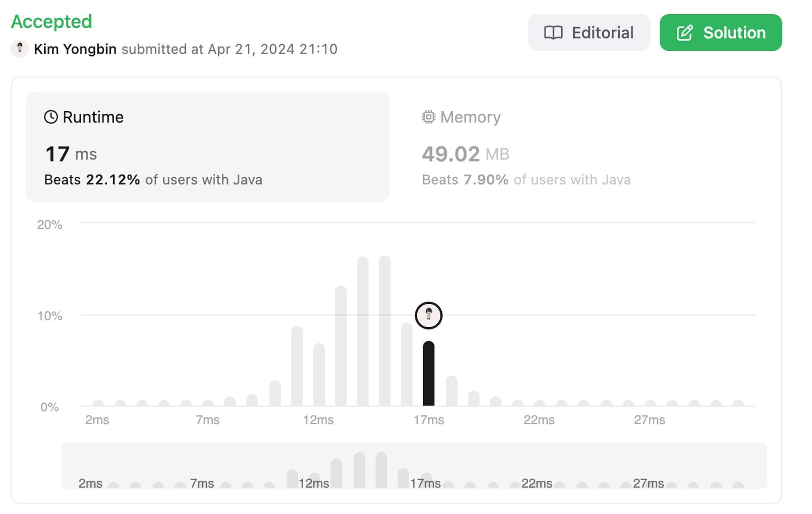This screenshot has height=514, width=812.
Task: Click the 18ms bar right of highlighted bar
Action: 452,391
